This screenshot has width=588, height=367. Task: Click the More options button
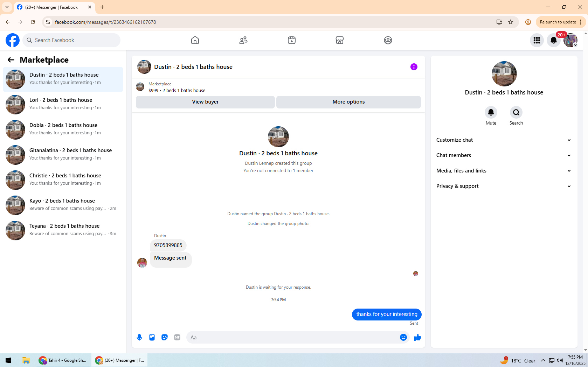tap(348, 102)
